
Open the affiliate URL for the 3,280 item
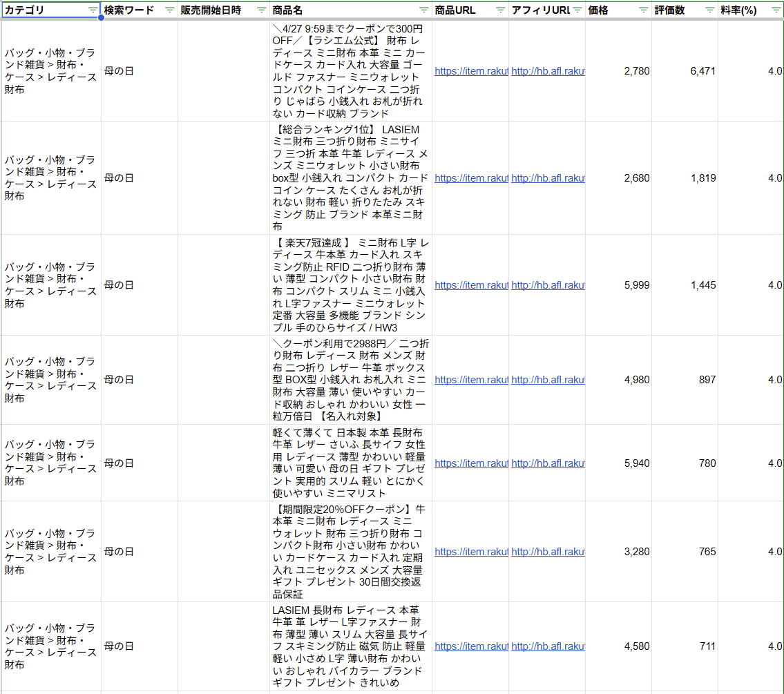[548, 552]
